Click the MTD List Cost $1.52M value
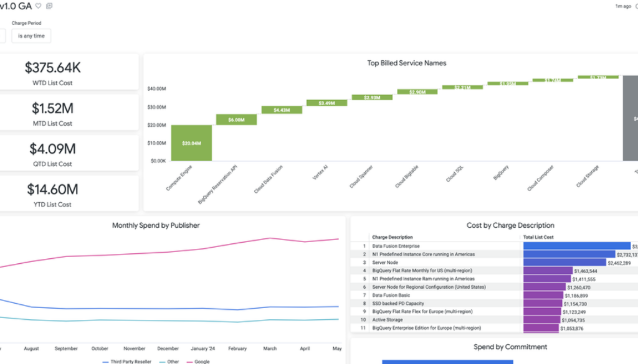The width and height of the screenshot is (638, 364). point(53,108)
